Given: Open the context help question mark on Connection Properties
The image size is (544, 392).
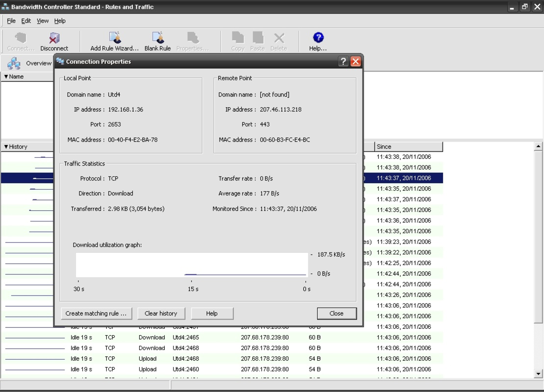Looking at the screenshot, I should (x=344, y=61).
